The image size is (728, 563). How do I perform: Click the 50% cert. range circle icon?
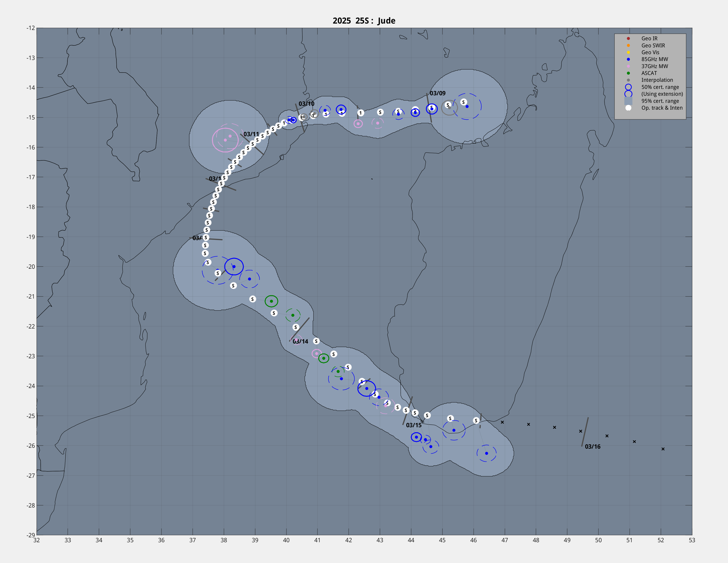point(628,87)
